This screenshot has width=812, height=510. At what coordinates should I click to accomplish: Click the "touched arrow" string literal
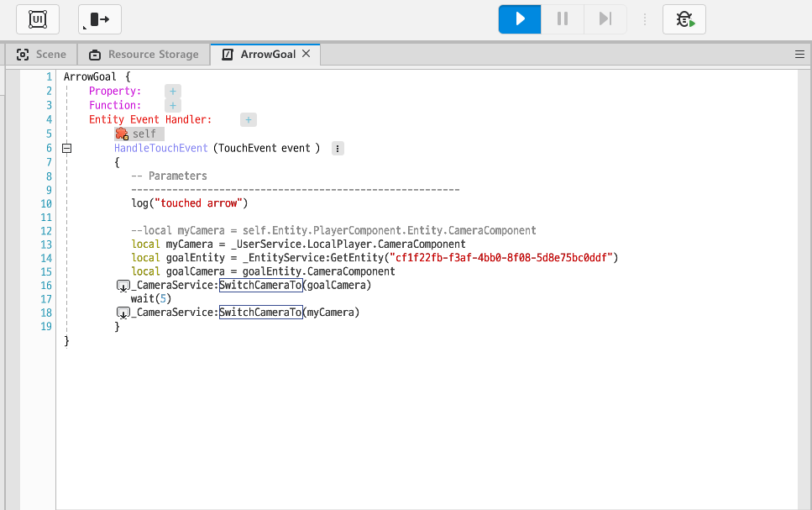(x=198, y=203)
